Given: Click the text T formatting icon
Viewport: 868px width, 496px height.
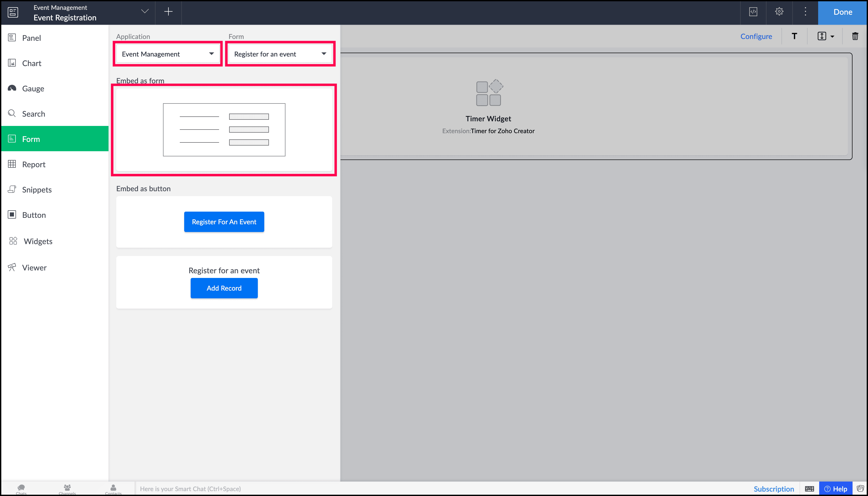Looking at the screenshot, I should point(794,36).
